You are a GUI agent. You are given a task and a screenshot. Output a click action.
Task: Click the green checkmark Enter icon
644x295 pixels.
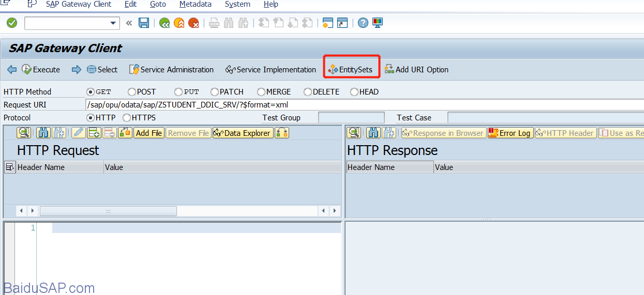click(11, 23)
